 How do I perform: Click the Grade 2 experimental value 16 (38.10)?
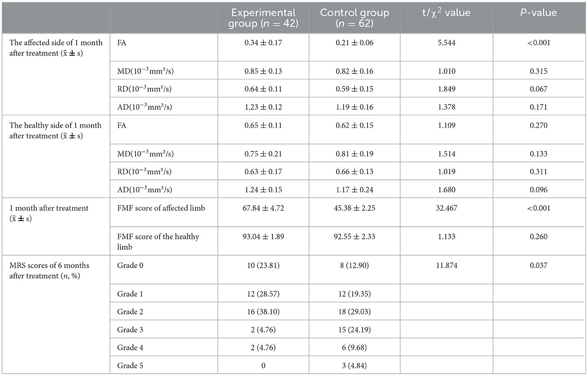(263, 312)
